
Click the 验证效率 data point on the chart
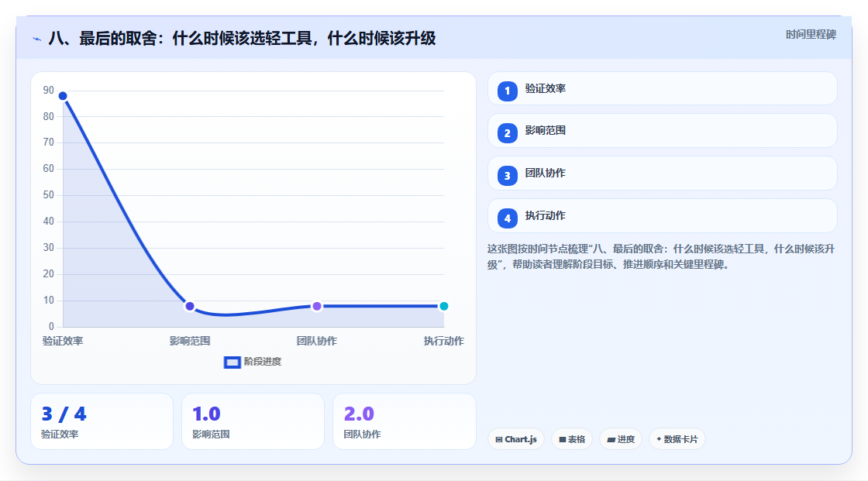click(x=63, y=96)
